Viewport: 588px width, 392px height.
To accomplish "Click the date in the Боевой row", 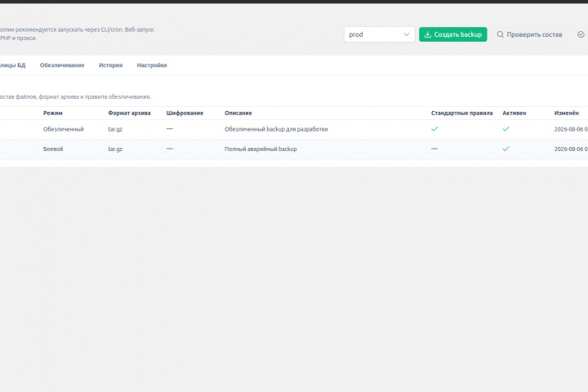I will click(x=571, y=149).
